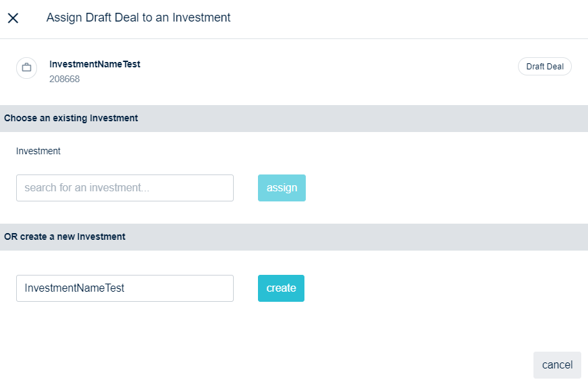Image resolution: width=588 pixels, height=386 pixels.
Task: Click the 'Investment' field label
Action: [38, 151]
